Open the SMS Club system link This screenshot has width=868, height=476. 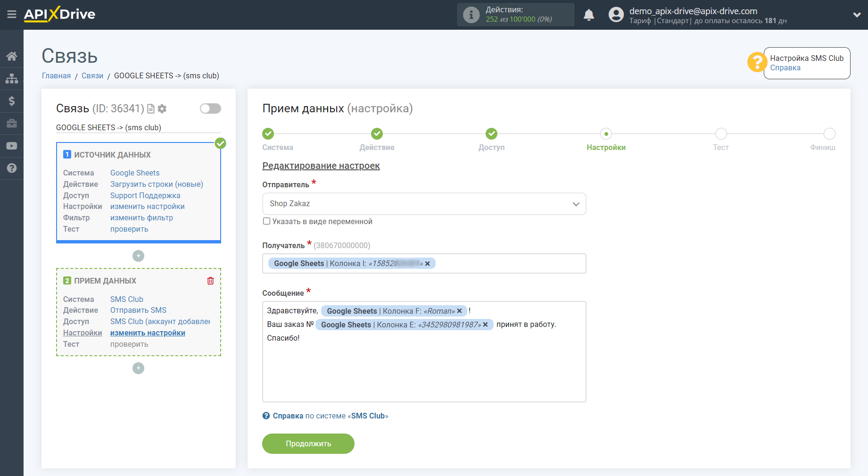point(127,300)
